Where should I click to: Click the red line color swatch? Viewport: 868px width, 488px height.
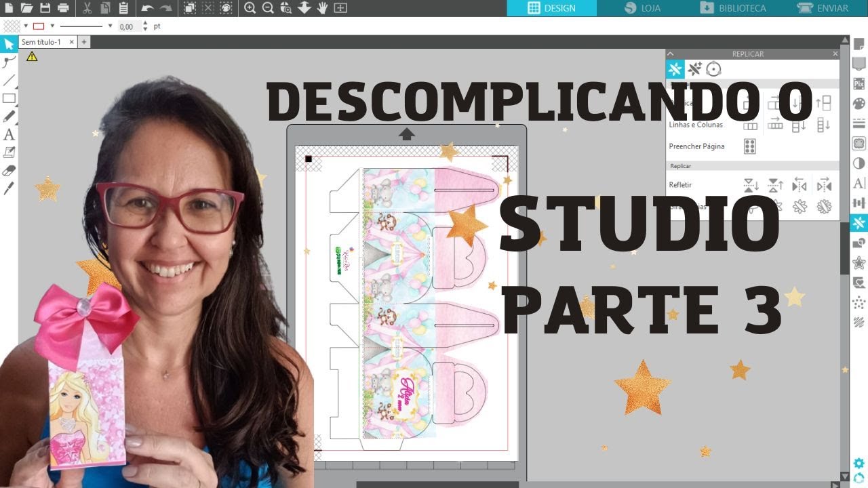pyautogui.click(x=39, y=26)
